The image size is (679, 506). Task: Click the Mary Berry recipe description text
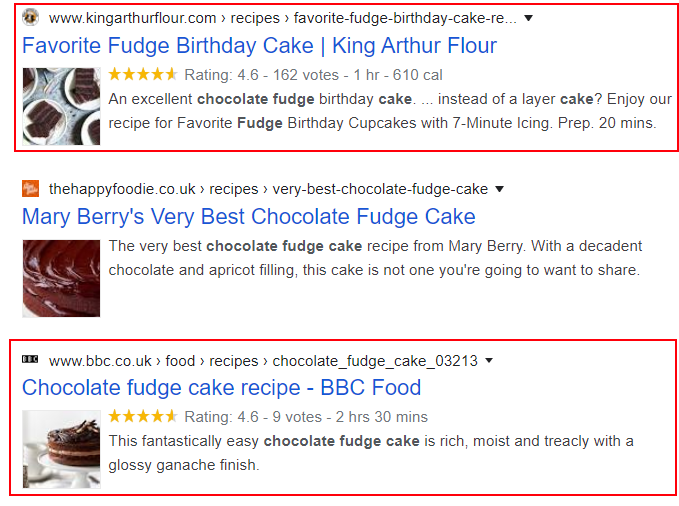coord(375,258)
